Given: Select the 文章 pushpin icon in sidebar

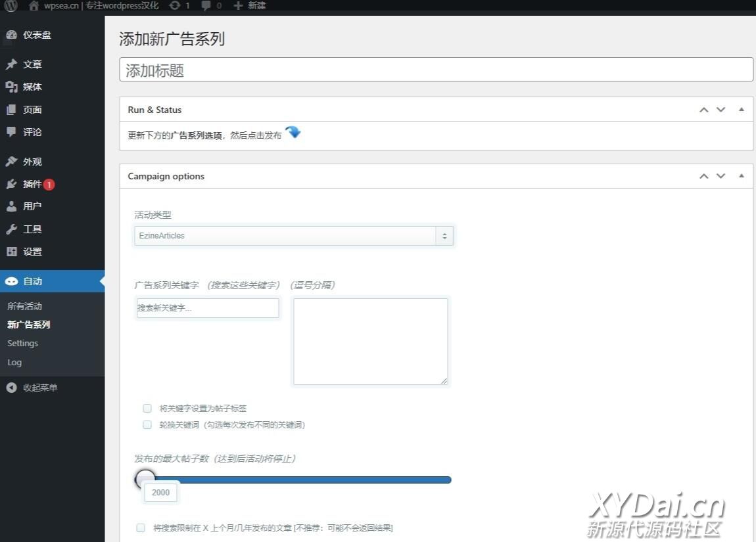Looking at the screenshot, I should [12, 64].
